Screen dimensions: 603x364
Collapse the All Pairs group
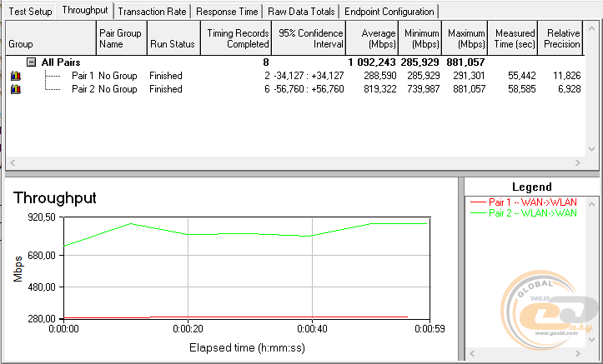click(x=31, y=62)
